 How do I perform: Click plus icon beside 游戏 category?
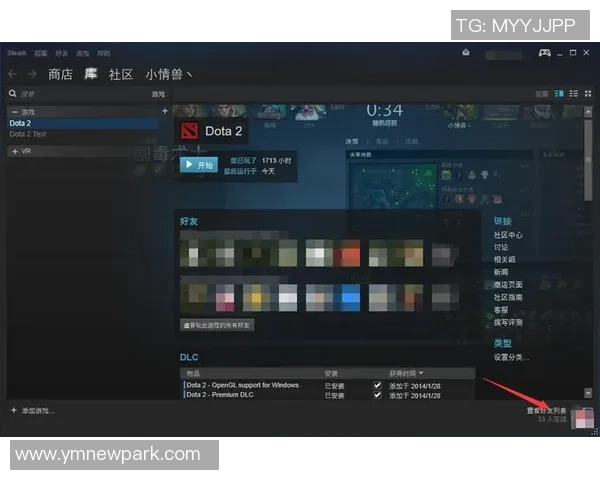click(165, 111)
